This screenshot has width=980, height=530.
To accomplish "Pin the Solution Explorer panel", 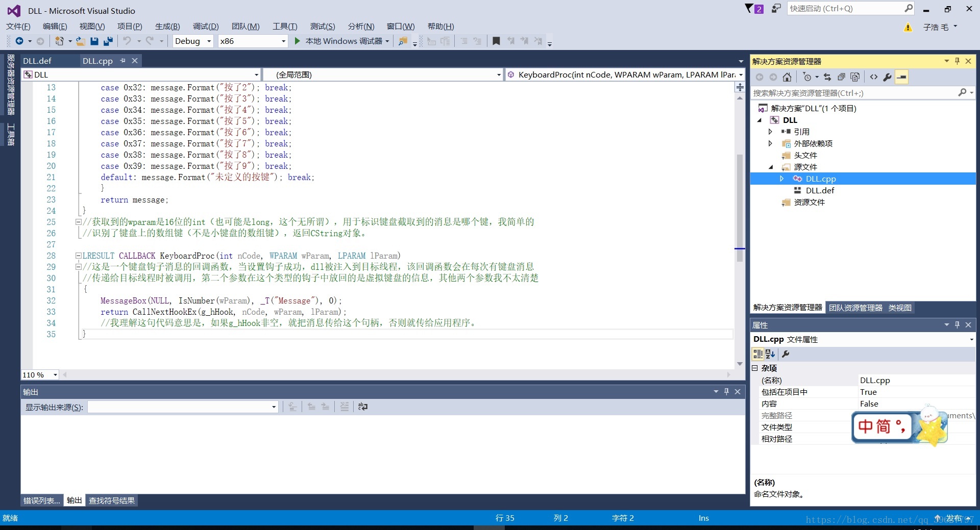I will tap(957, 61).
